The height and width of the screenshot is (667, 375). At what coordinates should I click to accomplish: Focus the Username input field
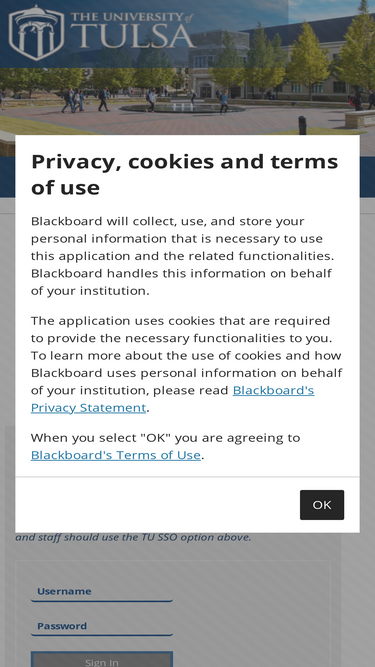tap(102, 591)
